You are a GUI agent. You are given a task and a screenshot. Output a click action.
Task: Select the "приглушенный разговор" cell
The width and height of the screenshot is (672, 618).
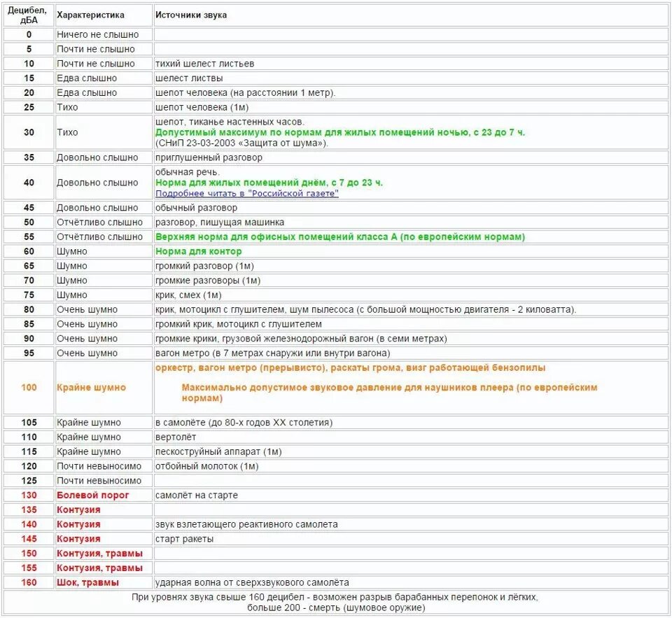[x=411, y=157]
